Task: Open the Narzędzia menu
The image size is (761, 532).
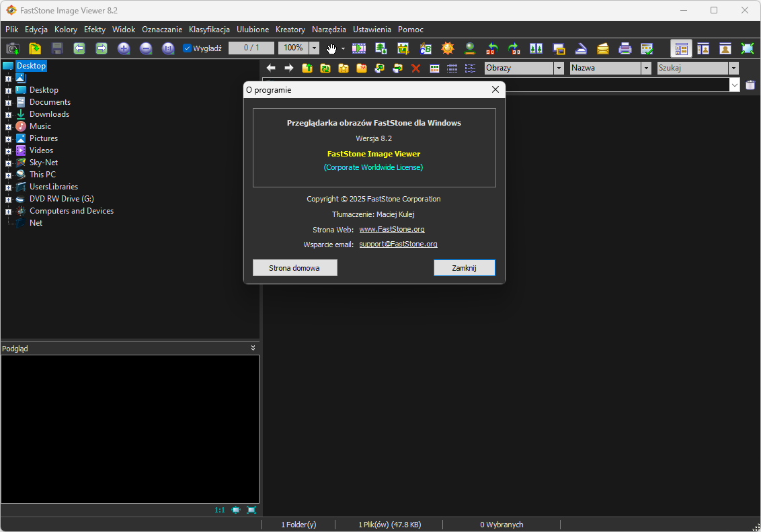Action: (x=329, y=30)
